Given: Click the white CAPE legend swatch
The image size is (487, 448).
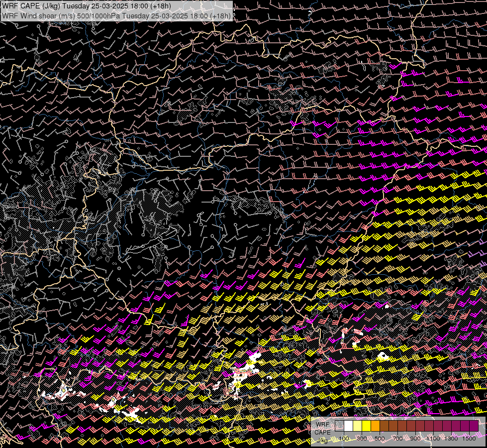Looking at the screenshot, I should coord(349,426).
